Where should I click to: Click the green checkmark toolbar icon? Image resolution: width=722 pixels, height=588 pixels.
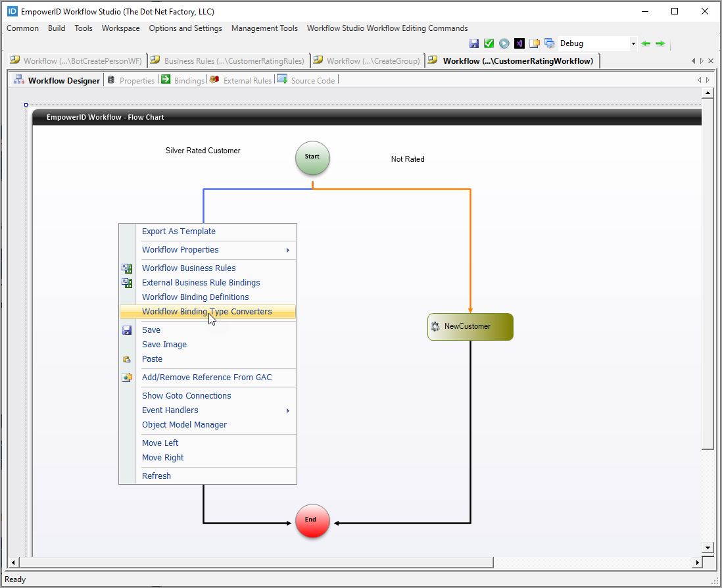[x=489, y=43]
